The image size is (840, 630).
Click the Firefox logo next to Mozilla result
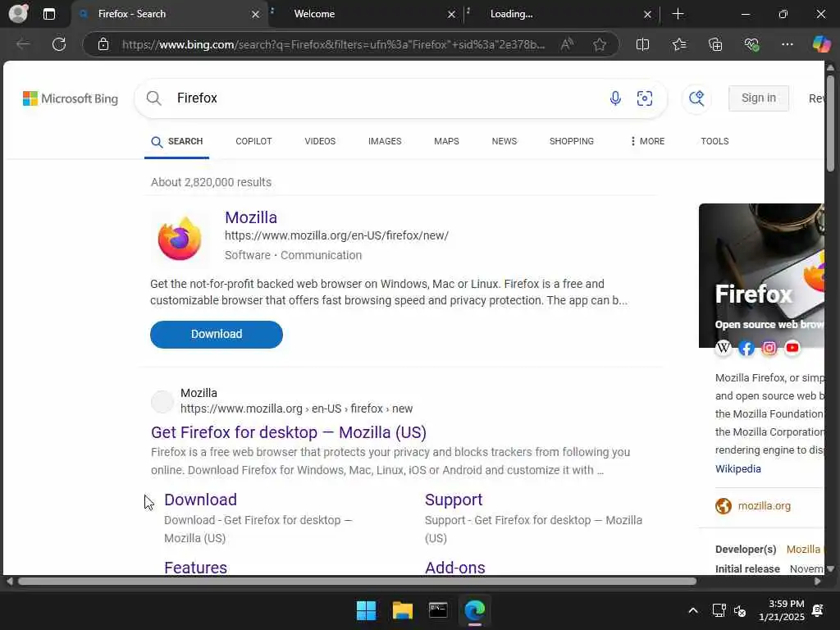tap(180, 239)
